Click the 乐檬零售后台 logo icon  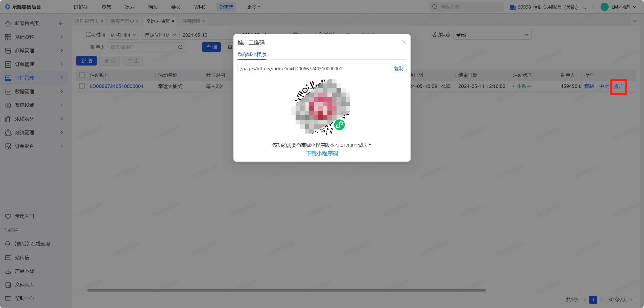8,7
